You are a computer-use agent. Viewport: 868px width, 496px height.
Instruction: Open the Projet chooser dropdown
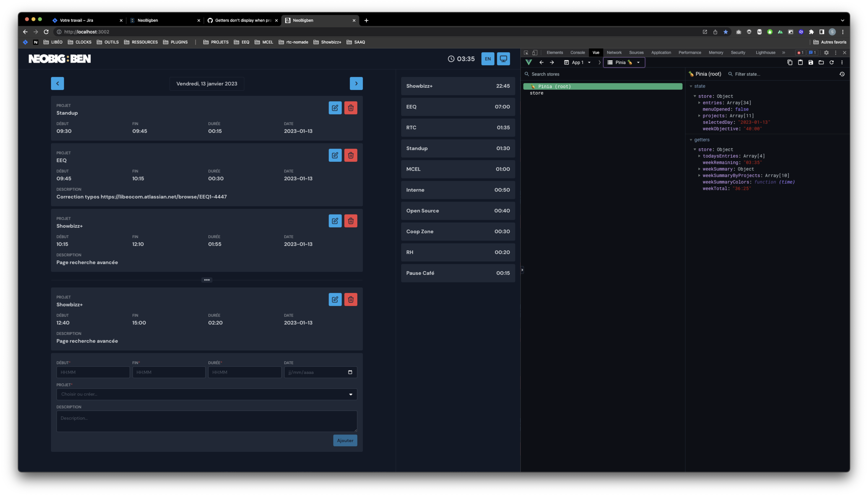tap(206, 394)
